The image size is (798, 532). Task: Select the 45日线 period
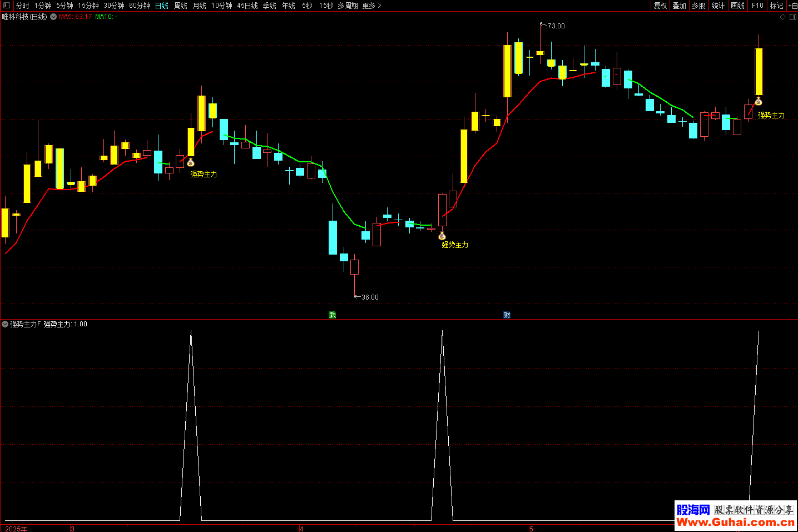pyautogui.click(x=247, y=6)
